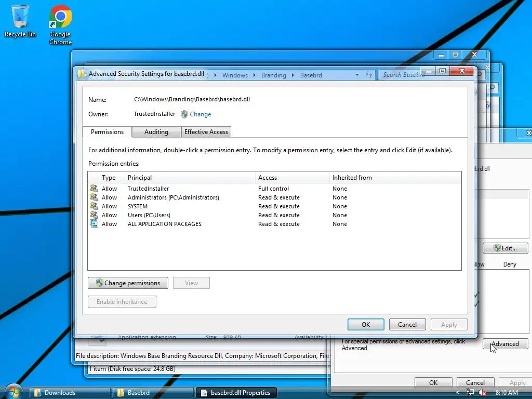Screen dimensions: 532x399
Task: Open the address bar history dropdown arrow
Action: [x=357, y=75]
